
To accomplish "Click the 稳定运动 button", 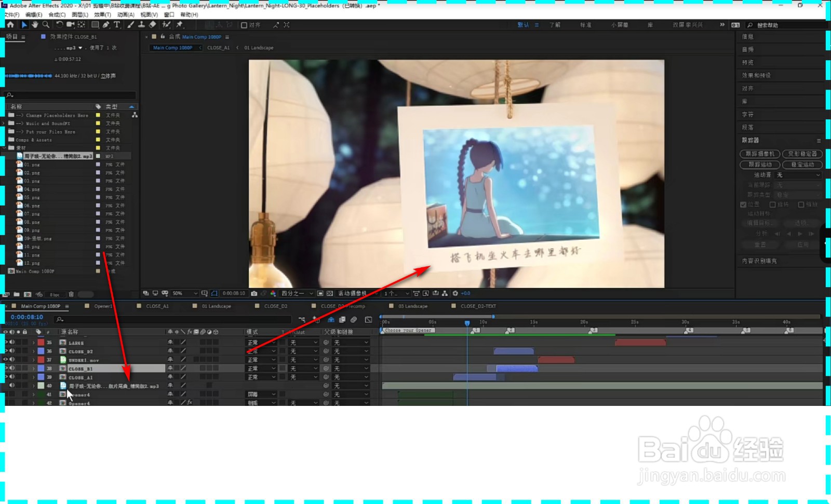I will click(x=802, y=165).
